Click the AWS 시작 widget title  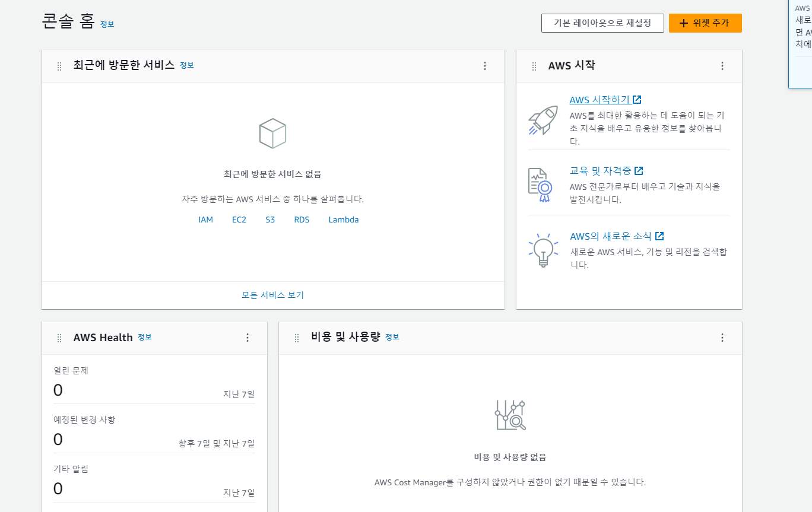pyautogui.click(x=572, y=66)
